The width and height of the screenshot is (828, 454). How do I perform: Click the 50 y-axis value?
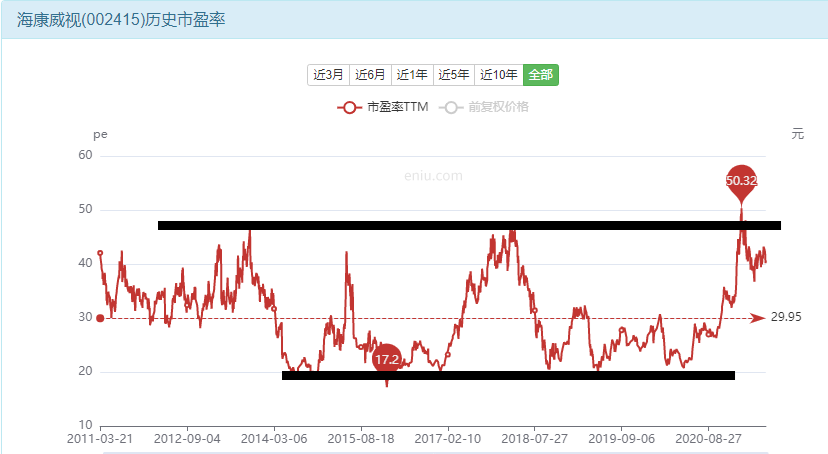point(85,209)
